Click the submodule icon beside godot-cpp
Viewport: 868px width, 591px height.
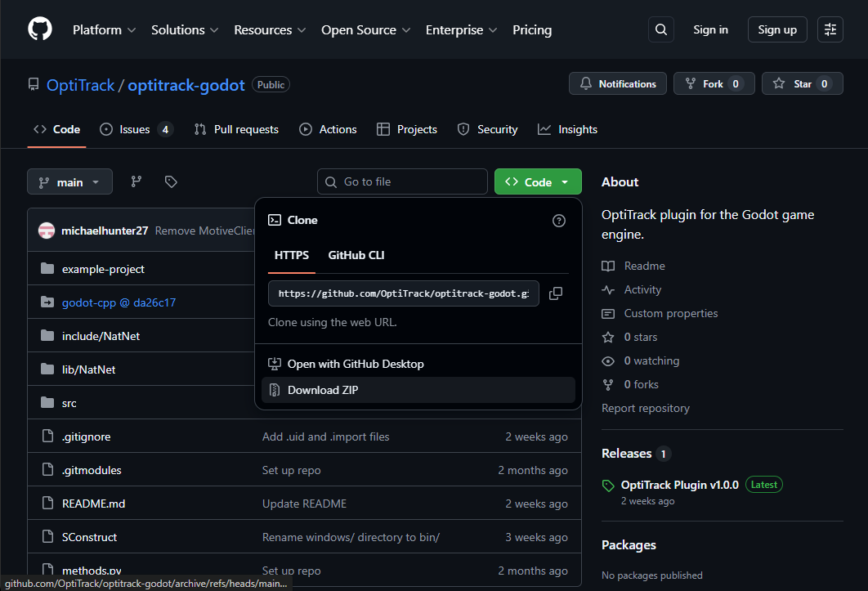[x=47, y=302]
